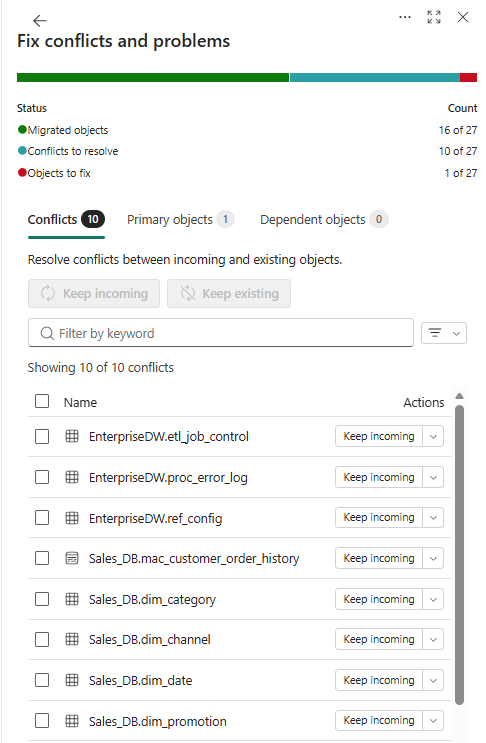Viewport: 486px width, 743px height.
Task: Keep incoming for Sales_DB.dim_date
Action: click(379, 680)
